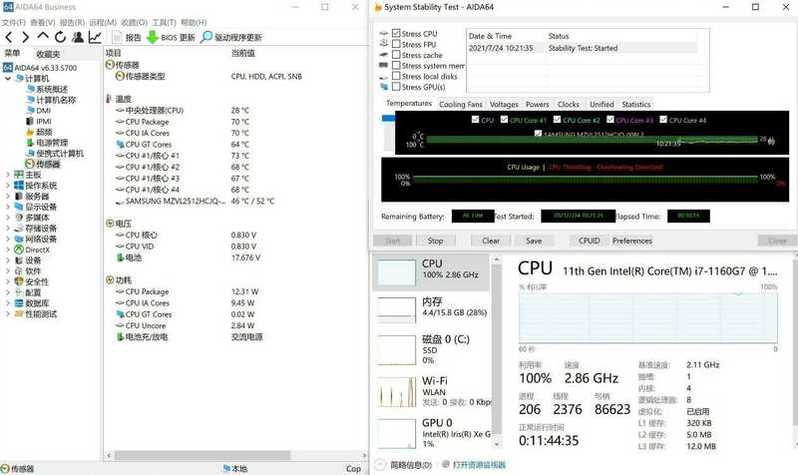Select 电源管理 power management tree item
This screenshot has width=798, height=475.
pyautogui.click(x=47, y=143)
